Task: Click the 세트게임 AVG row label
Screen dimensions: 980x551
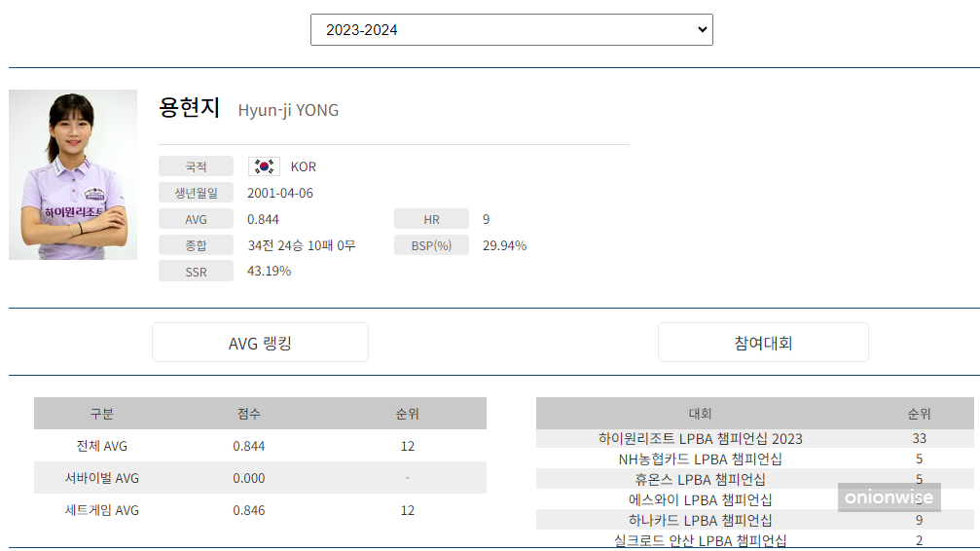Action: pyautogui.click(x=102, y=510)
